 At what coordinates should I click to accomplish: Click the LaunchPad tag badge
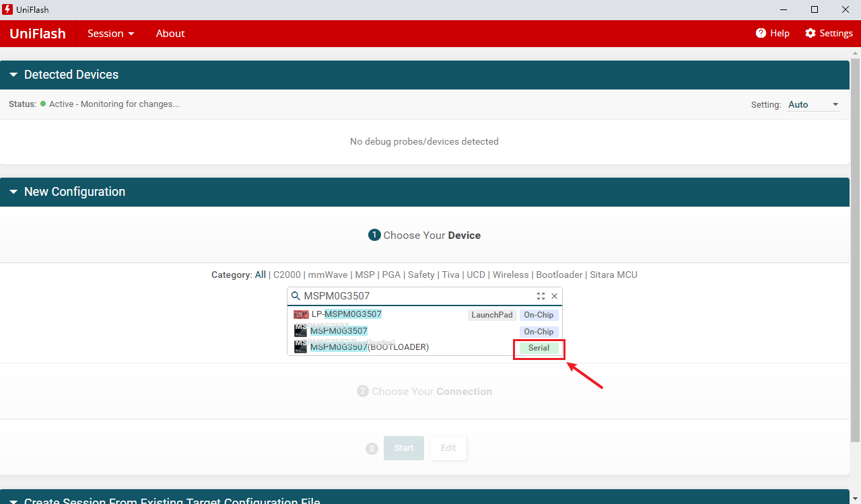(492, 315)
